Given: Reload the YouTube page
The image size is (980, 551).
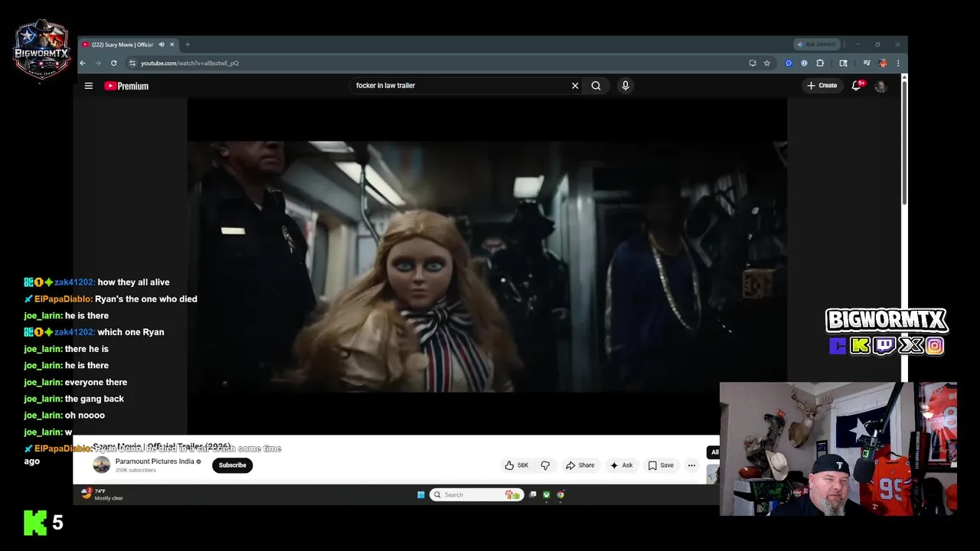Looking at the screenshot, I should pos(113,63).
